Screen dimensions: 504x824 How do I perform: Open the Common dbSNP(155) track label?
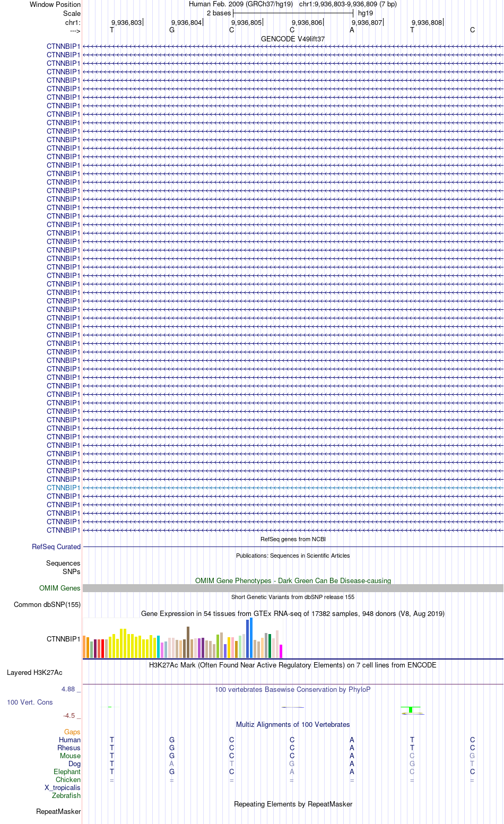(47, 604)
